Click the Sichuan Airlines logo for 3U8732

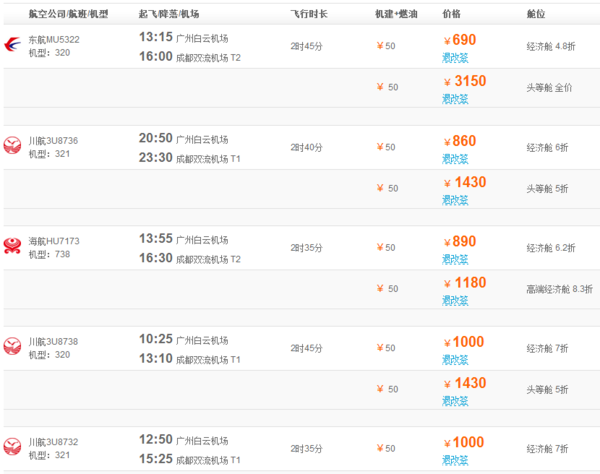click(x=12, y=447)
